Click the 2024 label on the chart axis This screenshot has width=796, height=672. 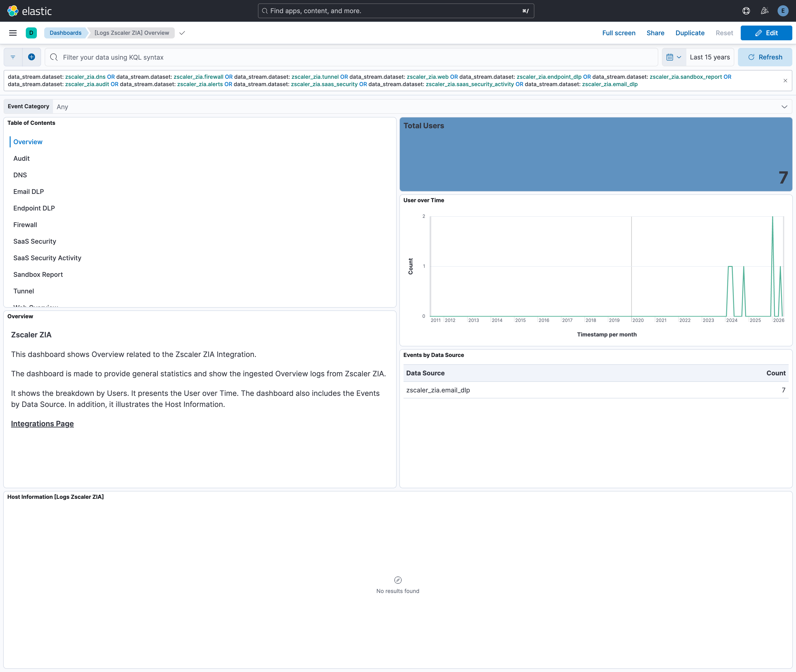coord(732,320)
